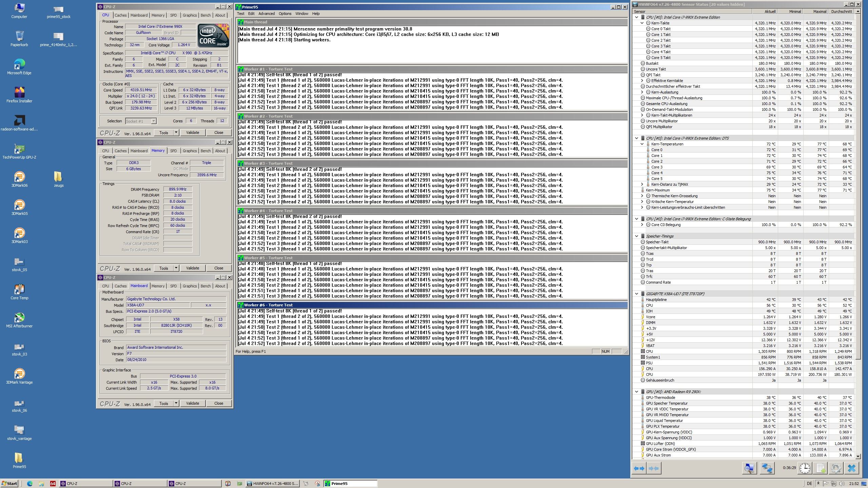Expand Core C0 Belegung node
This screenshot has height=488, width=868.
click(642, 225)
